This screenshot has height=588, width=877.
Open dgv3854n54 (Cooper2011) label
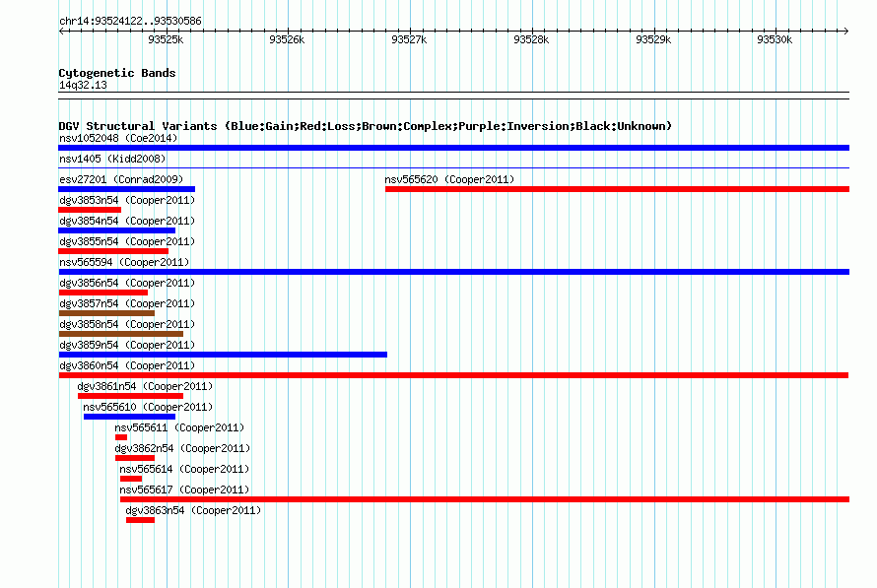[127, 221]
